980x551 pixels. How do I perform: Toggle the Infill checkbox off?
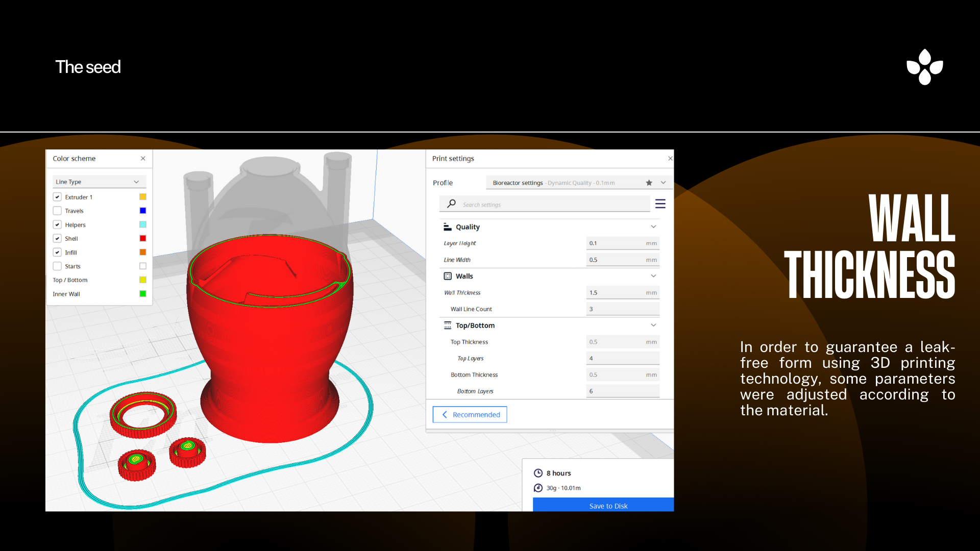pos(57,253)
